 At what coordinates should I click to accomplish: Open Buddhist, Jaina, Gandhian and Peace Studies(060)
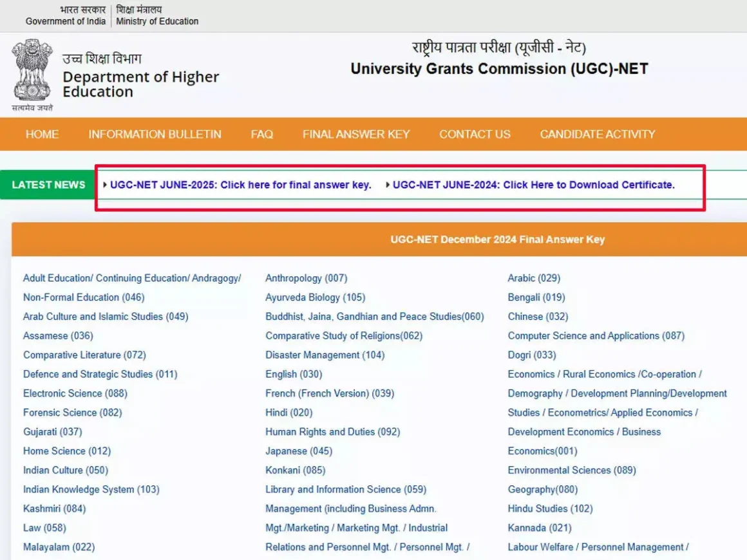375,317
